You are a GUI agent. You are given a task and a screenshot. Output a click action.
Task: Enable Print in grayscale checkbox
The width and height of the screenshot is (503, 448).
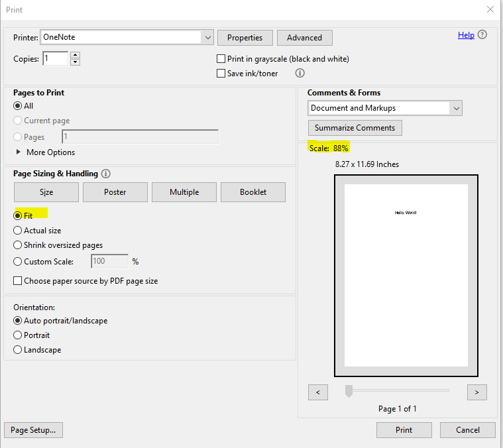(x=221, y=59)
